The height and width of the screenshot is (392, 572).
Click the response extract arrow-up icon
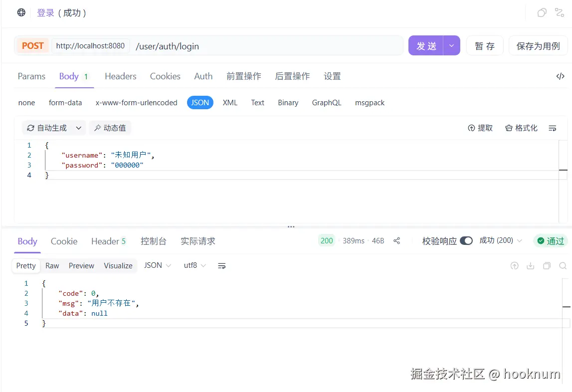coord(514,266)
